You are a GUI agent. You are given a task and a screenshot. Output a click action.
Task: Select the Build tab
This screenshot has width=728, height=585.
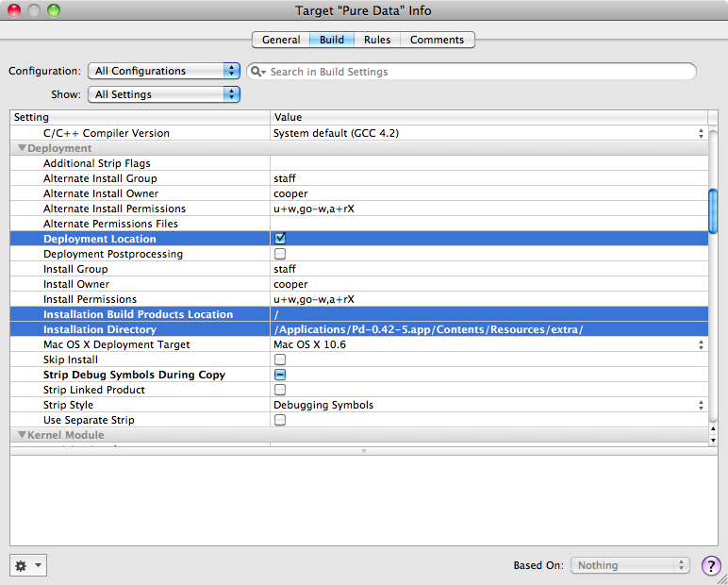pyautogui.click(x=332, y=40)
